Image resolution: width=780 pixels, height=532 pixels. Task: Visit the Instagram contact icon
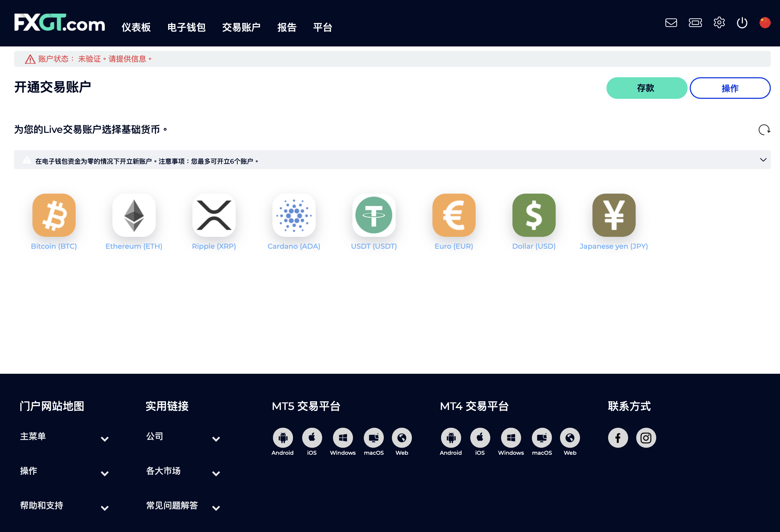pos(646,438)
